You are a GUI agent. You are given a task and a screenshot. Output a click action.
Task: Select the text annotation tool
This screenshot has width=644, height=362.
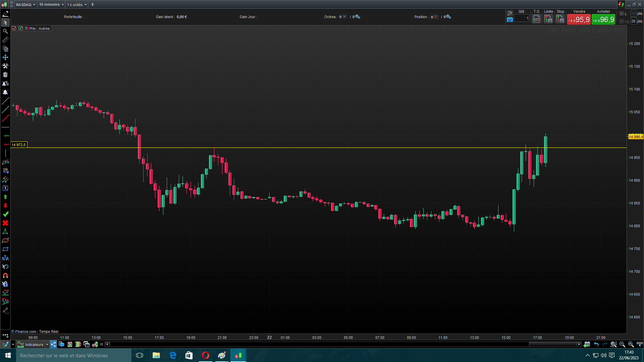tap(5, 188)
